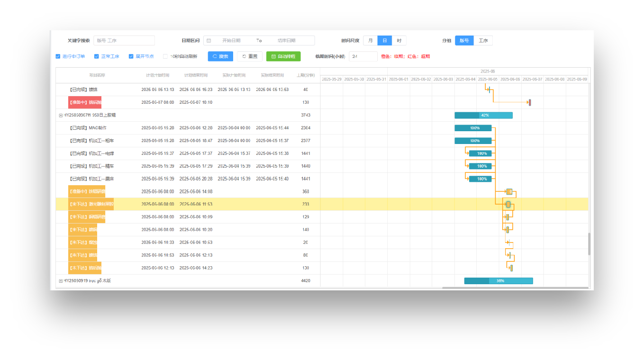Click the 42% progress bar for HY25050907
This screenshot has height=360, width=644.
coord(483,115)
